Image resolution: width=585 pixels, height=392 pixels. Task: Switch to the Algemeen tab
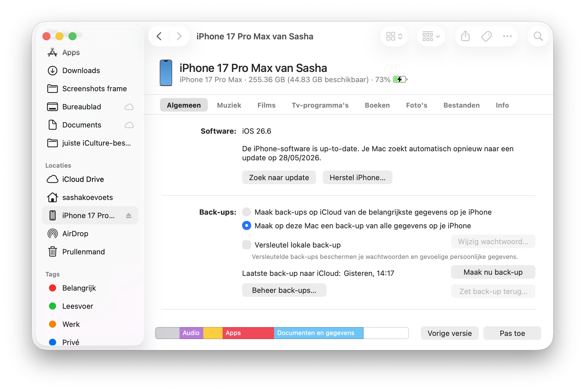184,105
